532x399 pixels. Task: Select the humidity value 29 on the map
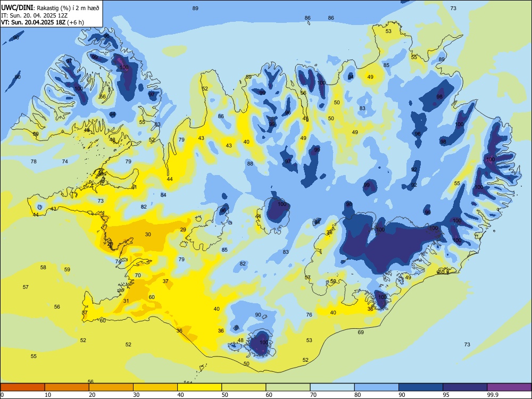pos(183,230)
